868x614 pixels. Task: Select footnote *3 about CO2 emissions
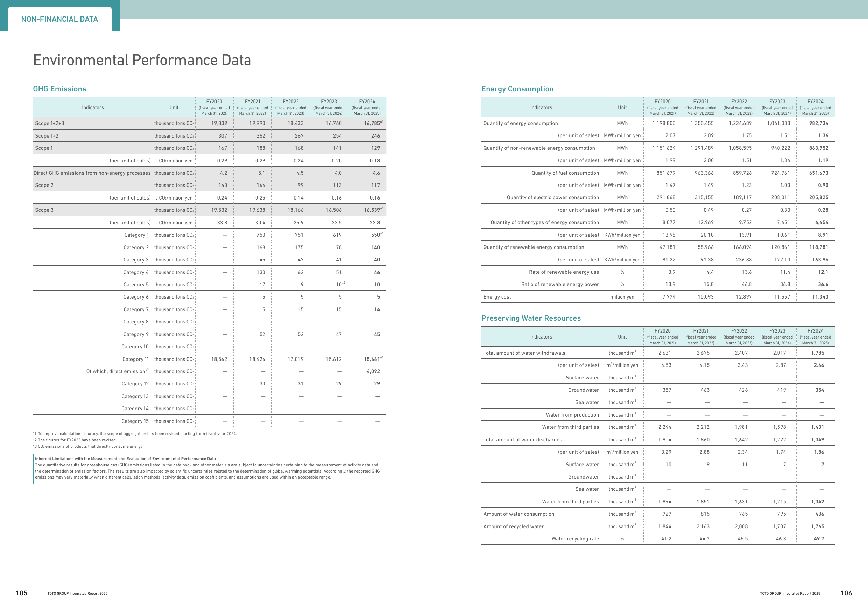(x=88, y=446)
